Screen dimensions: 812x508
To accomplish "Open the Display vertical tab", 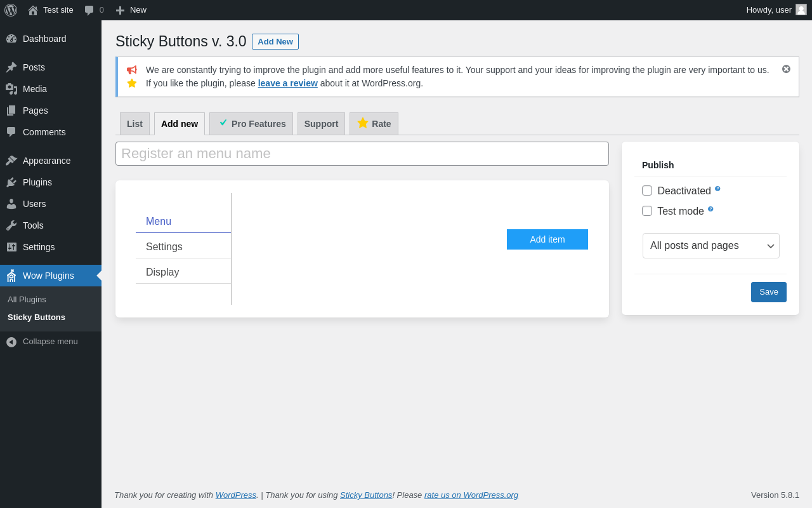I will (x=183, y=272).
